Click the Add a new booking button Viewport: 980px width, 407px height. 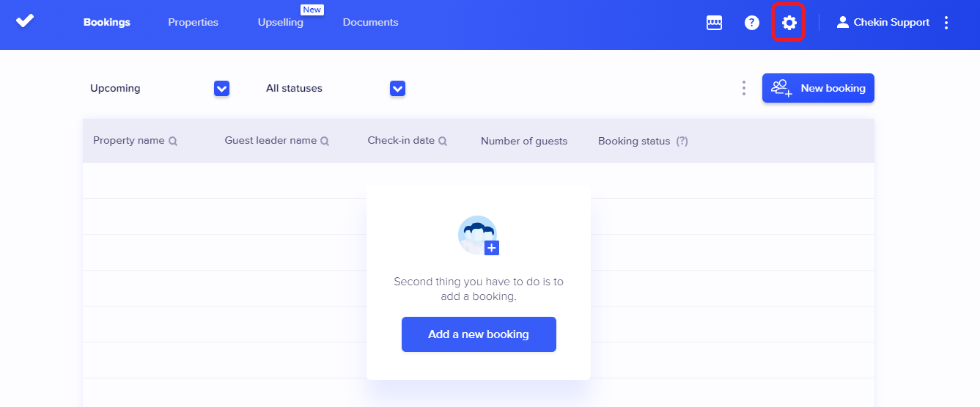[479, 334]
